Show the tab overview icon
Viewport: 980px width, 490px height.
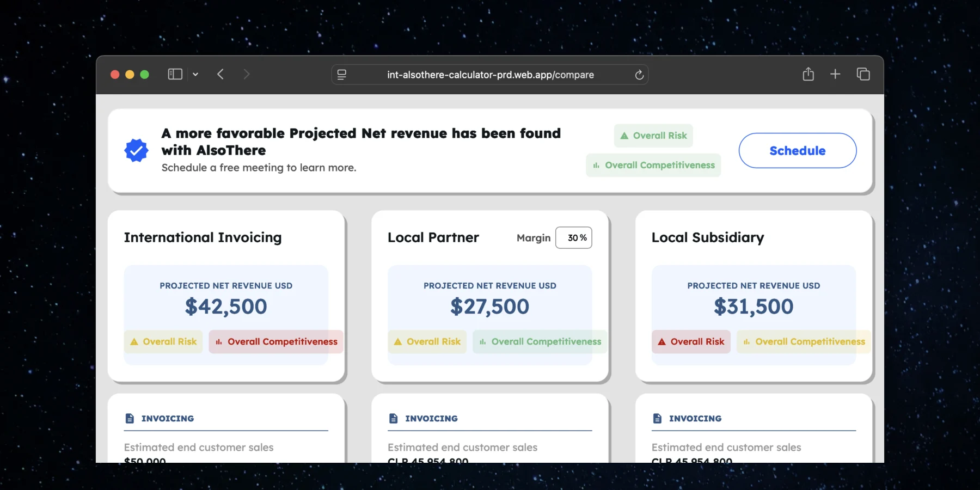[x=863, y=74]
